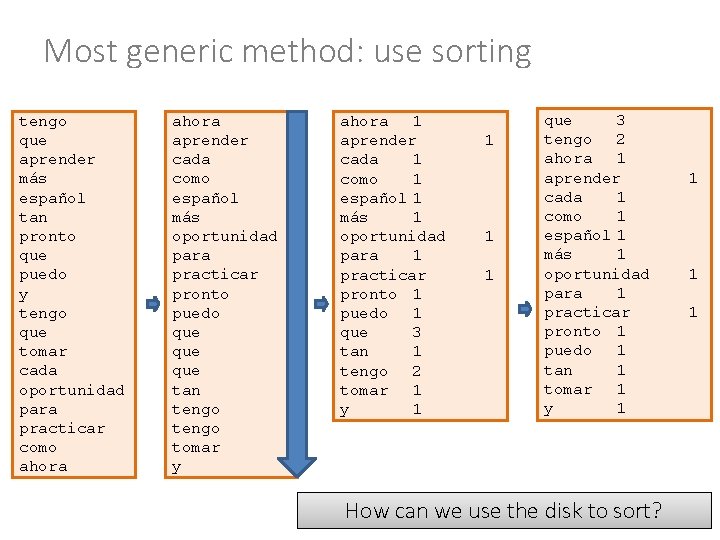
Task: Click the slide title 'Most generic method: use sorting'
Action: 287,51
